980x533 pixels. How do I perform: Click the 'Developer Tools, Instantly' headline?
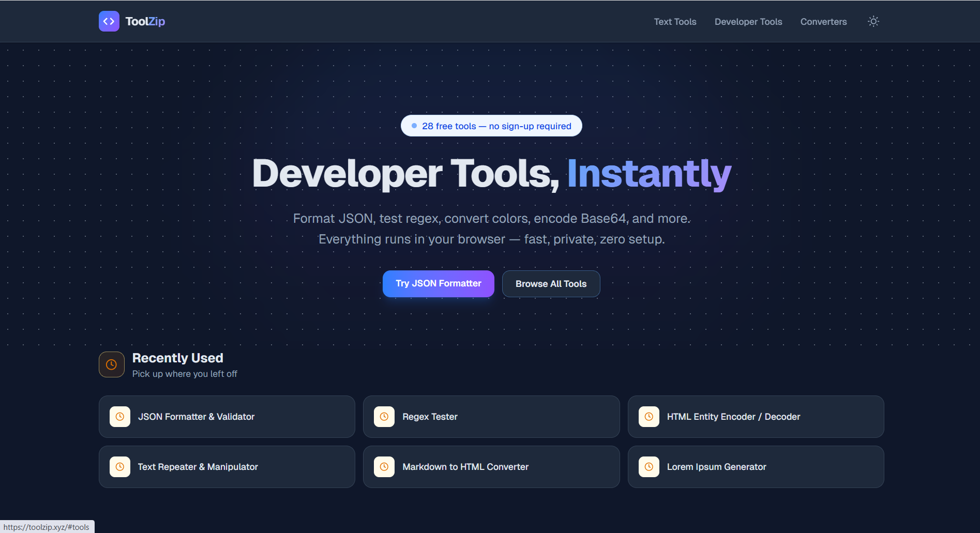(491, 174)
